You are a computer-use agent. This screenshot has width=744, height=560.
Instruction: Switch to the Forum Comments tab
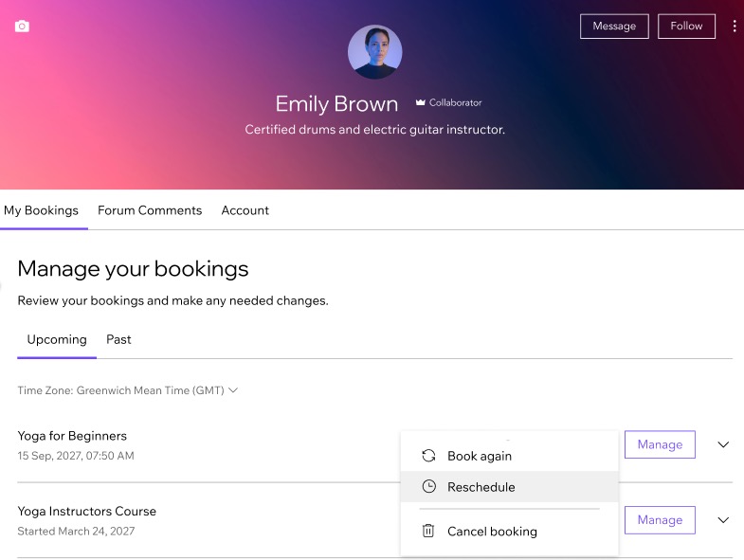150,210
